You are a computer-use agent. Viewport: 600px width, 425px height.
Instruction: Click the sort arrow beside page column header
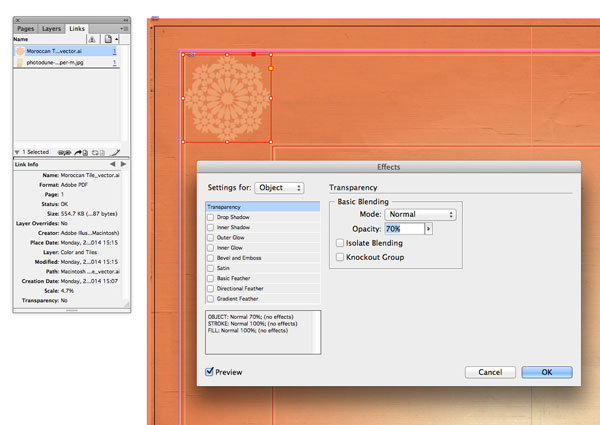117,39
